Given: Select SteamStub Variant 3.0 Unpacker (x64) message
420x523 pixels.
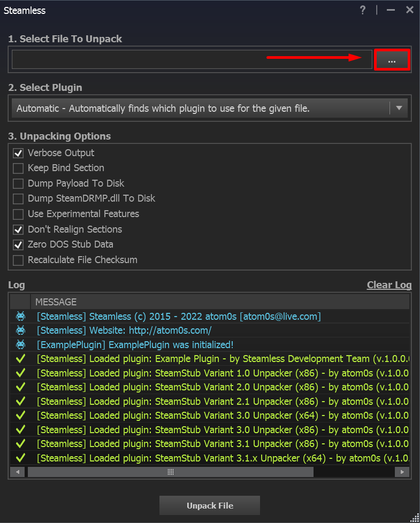Looking at the screenshot, I should point(223,416).
